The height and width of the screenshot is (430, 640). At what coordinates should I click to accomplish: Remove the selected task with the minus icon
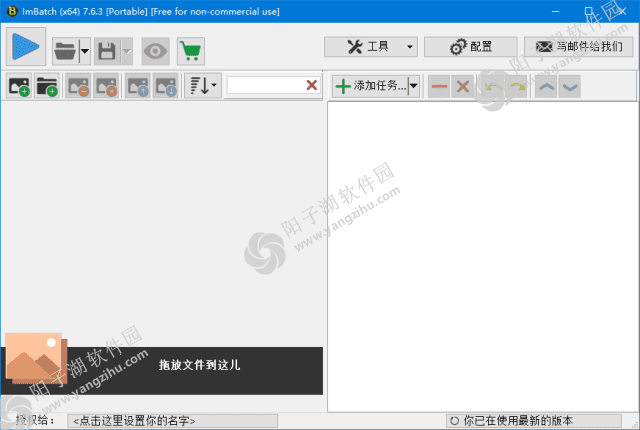coord(439,86)
